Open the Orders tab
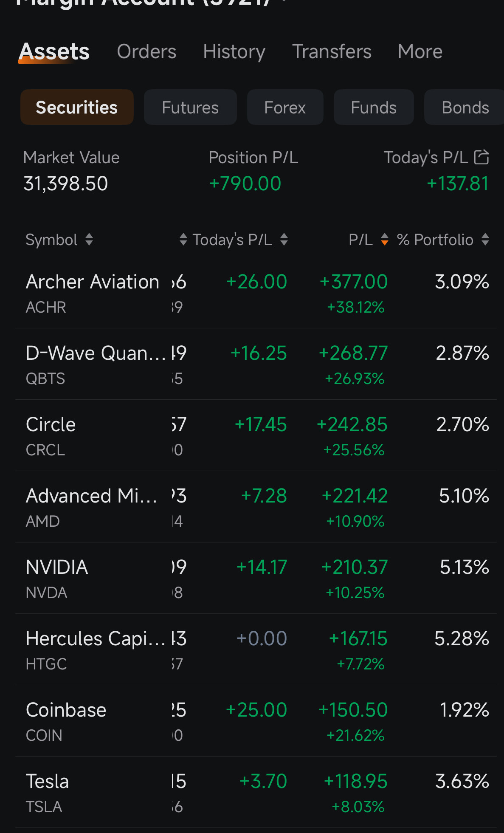The height and width of the screenshot is (833, 504). click(146, 52)
